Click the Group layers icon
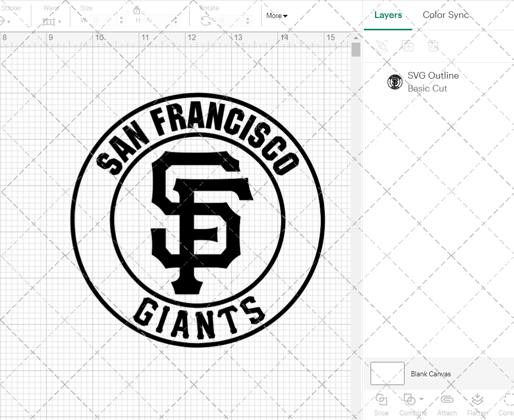514x420 pixels. pos(382,46)
